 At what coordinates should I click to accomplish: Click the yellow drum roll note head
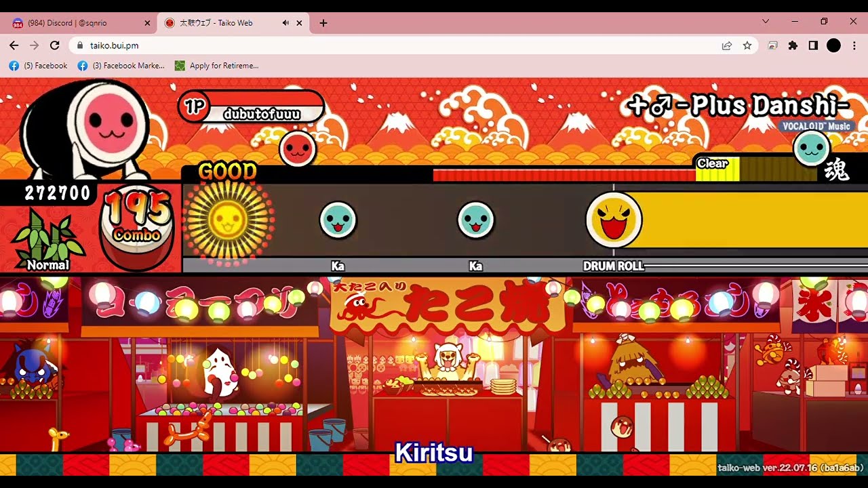[x=614, y=220]
